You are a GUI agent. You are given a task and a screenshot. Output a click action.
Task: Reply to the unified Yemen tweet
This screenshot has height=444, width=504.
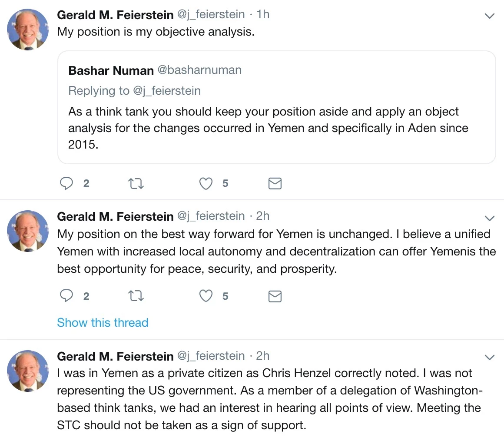point(66,296)
